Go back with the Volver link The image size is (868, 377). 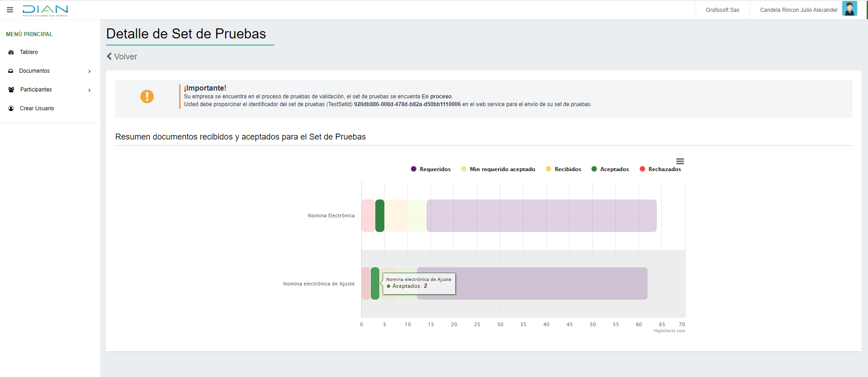click(122, 57)
